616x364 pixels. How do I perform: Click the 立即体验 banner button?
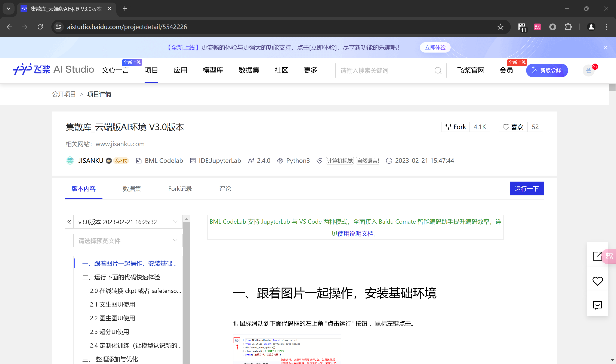435,47
